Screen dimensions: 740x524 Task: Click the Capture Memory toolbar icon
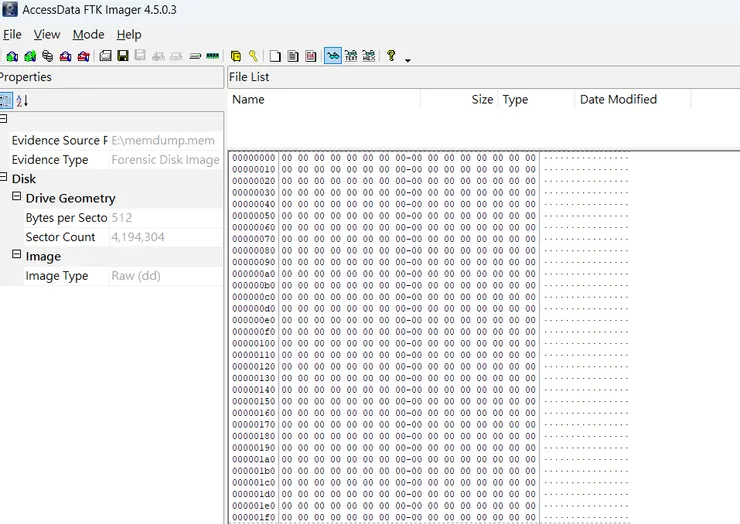point(212,56)
